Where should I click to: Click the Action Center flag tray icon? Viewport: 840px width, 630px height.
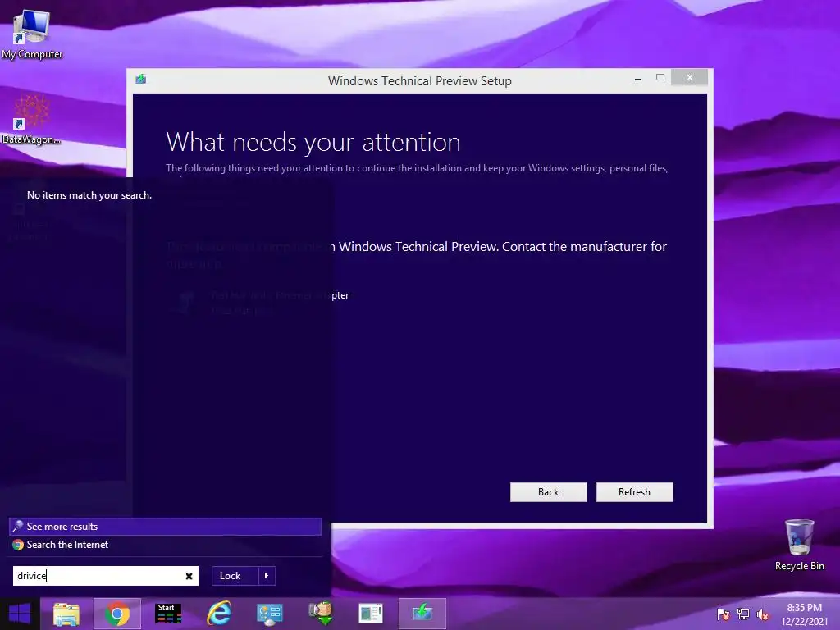[724, 614]
